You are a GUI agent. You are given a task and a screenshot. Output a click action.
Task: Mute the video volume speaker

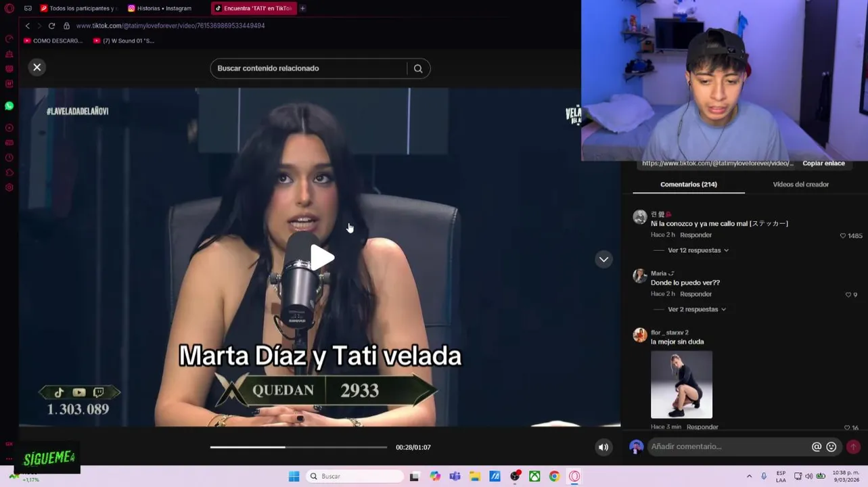603,447
